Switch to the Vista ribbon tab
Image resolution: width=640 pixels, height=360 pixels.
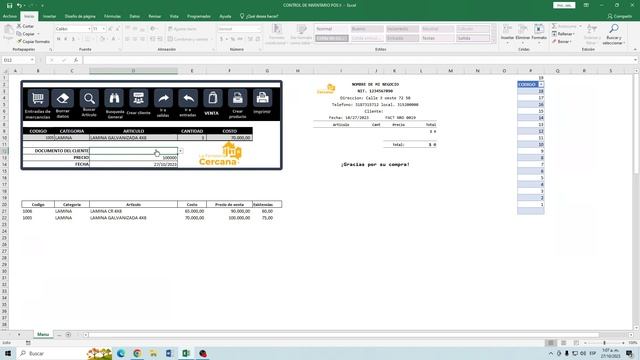pos(174,16)
